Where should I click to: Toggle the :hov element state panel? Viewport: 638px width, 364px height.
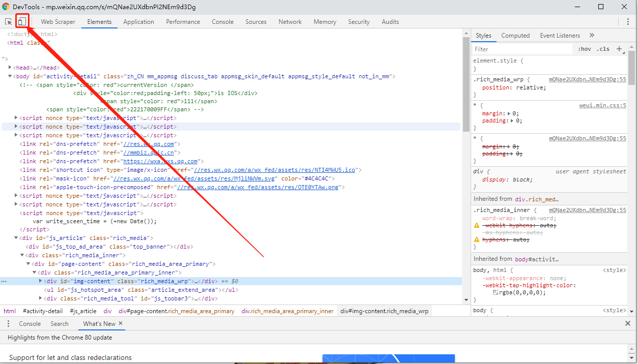tap(585, 49)
